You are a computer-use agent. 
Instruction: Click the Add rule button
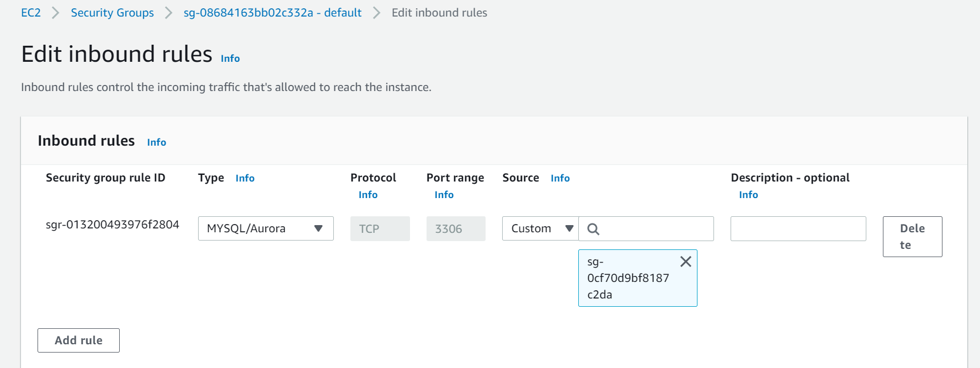pyautogui.click(x=78, y=340)
